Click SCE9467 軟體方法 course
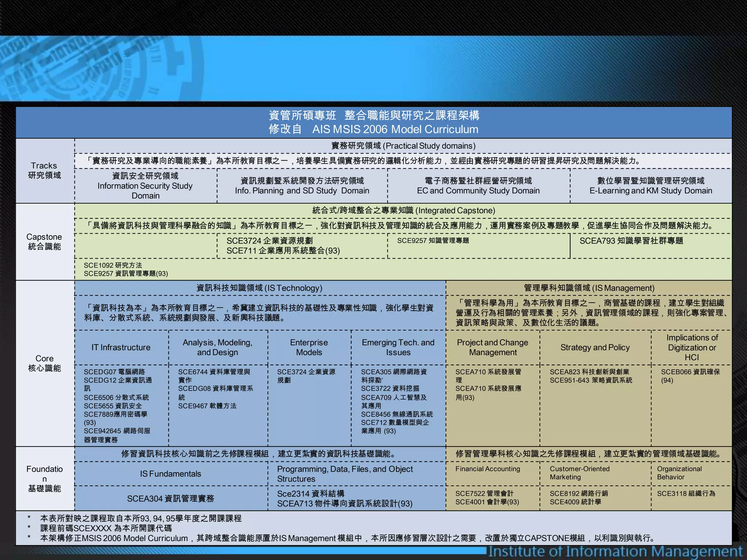This screenshot has height=560, width=747. tap(207, 406)
